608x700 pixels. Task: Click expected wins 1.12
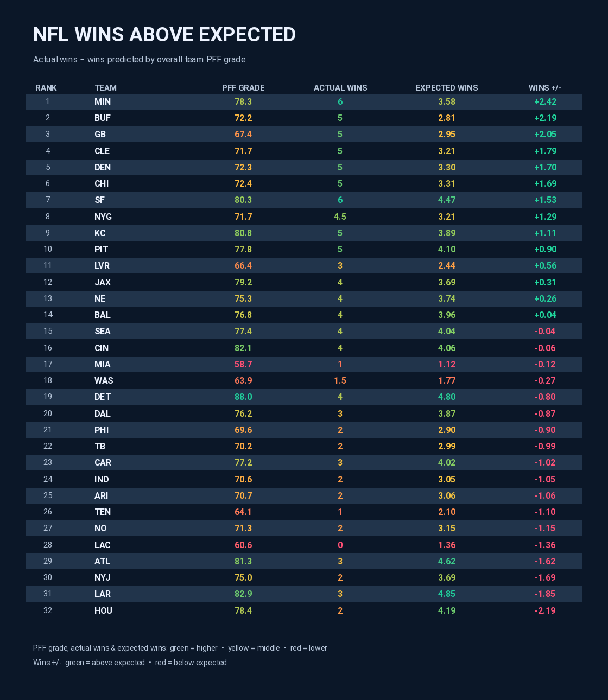[x=447, y=364]
